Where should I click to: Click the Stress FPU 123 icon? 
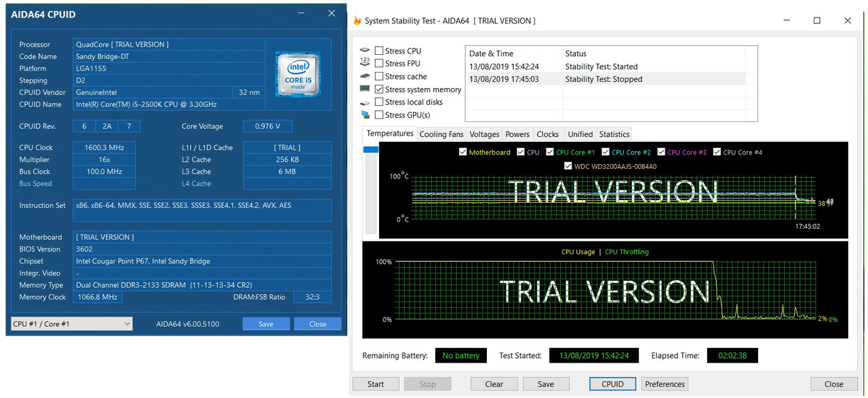(365, 63)
